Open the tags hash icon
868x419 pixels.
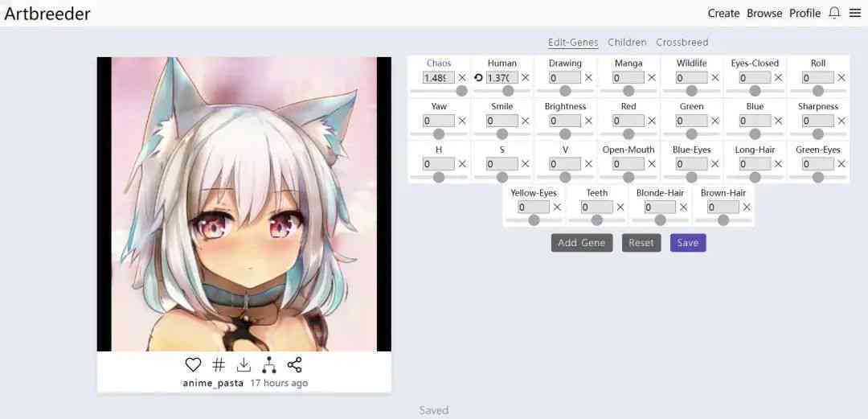(219, 364)
